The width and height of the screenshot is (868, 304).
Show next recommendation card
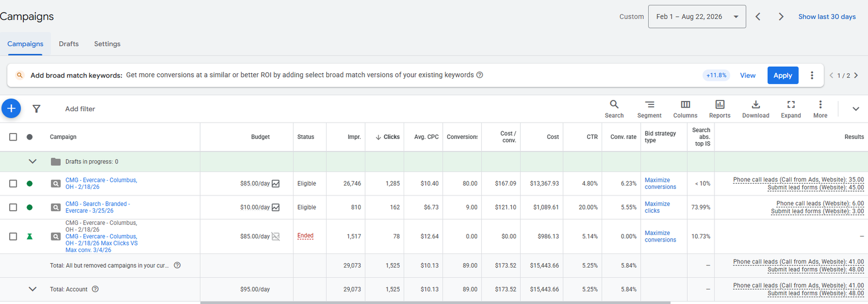856,75
